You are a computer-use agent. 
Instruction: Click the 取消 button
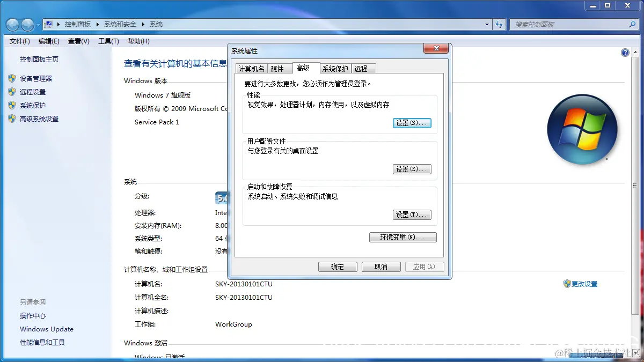pyautogui.click(x=381, y=267)
